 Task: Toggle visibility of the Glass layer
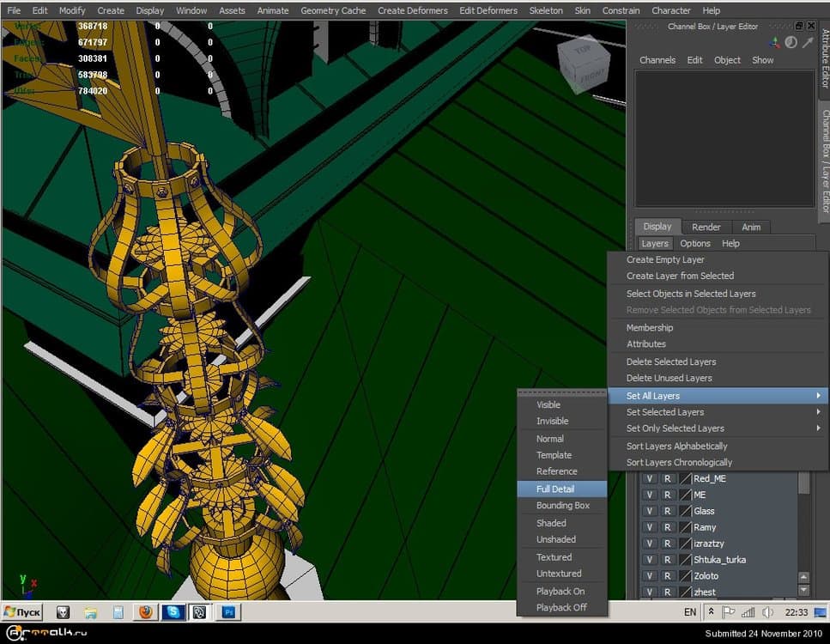[650, 511]
